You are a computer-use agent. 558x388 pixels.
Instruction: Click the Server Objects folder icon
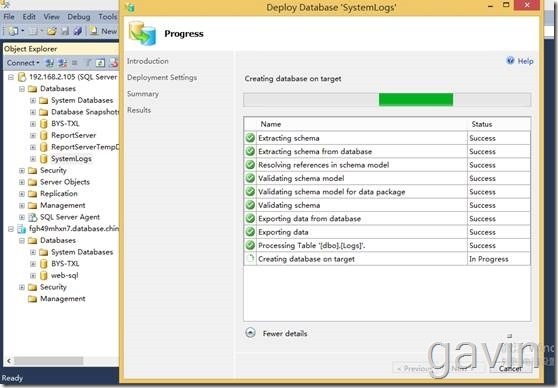pyautogui.click(x=32, y=182)
